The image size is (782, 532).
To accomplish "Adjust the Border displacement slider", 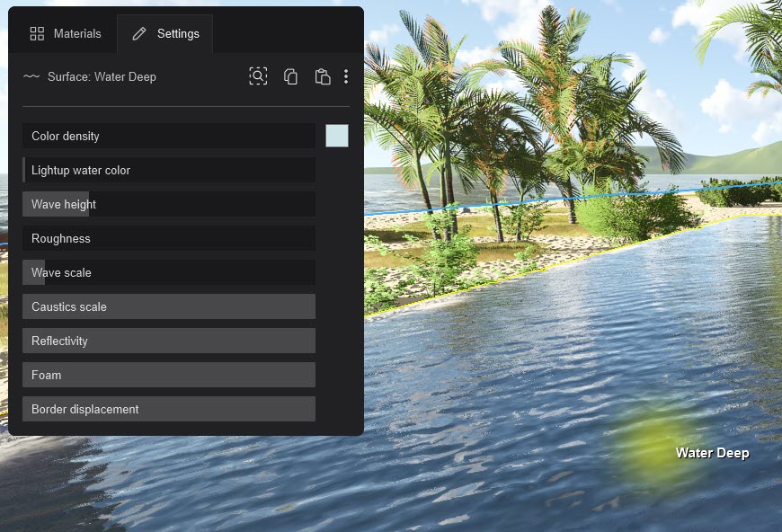I will (x=169, y=409).
